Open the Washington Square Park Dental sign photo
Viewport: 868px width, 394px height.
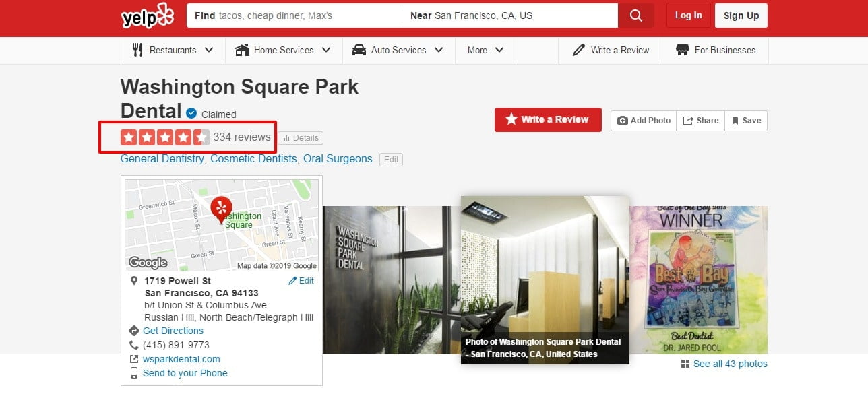(392, 280)
